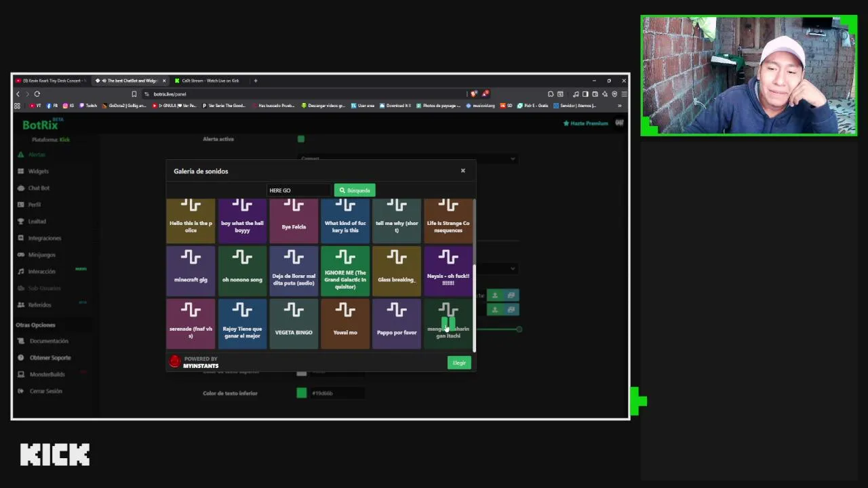Switch to the Kevin Kaarl Tiny Desk Concert tab
Viewport: 868px width, 488px height.
tap(52, 81)
